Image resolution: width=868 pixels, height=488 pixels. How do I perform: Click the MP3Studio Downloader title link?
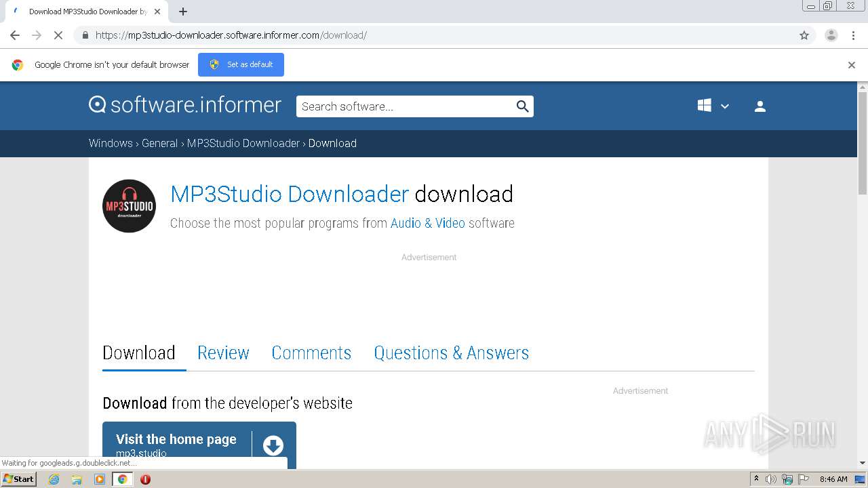(290, 194)
